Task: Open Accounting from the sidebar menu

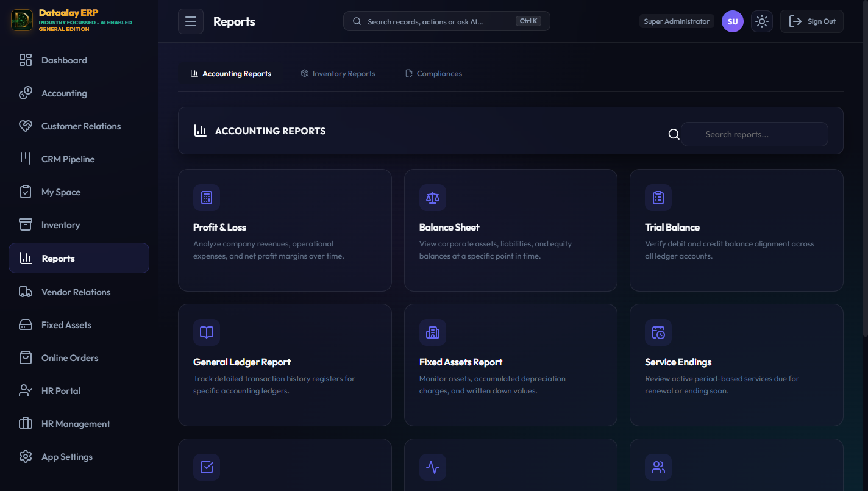Action: [x=79, y=93]
